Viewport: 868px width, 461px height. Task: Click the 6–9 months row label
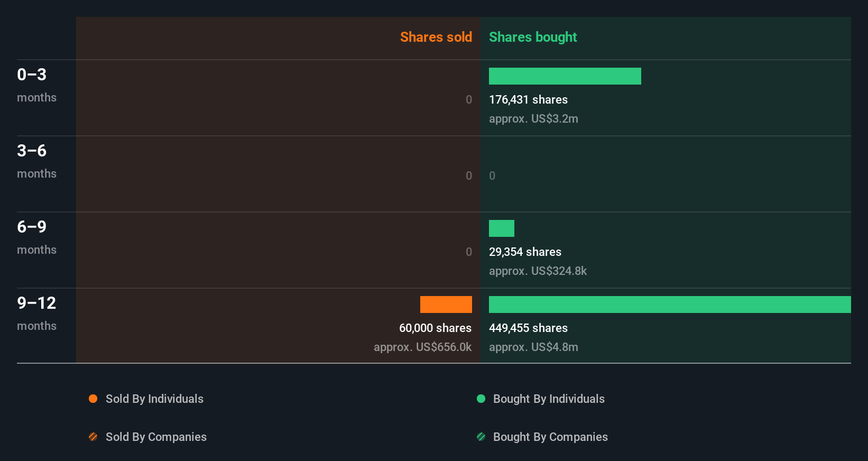[36, 237]
